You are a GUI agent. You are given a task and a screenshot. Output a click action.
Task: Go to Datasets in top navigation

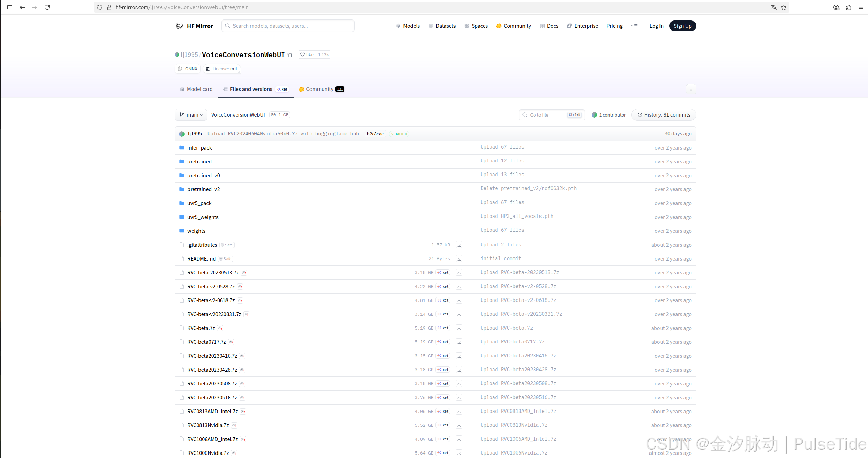click(442, 26)
